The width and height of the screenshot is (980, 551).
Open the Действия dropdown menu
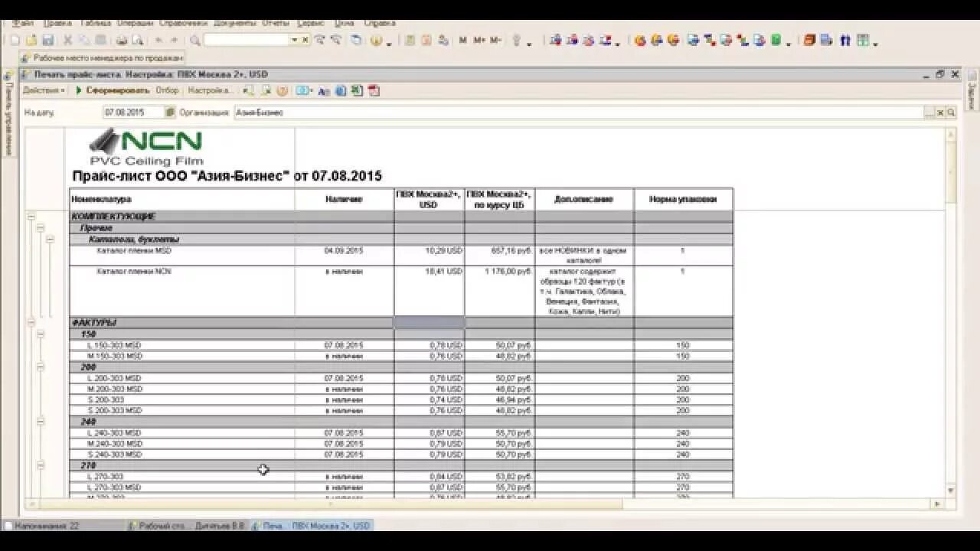coord(44,90)
